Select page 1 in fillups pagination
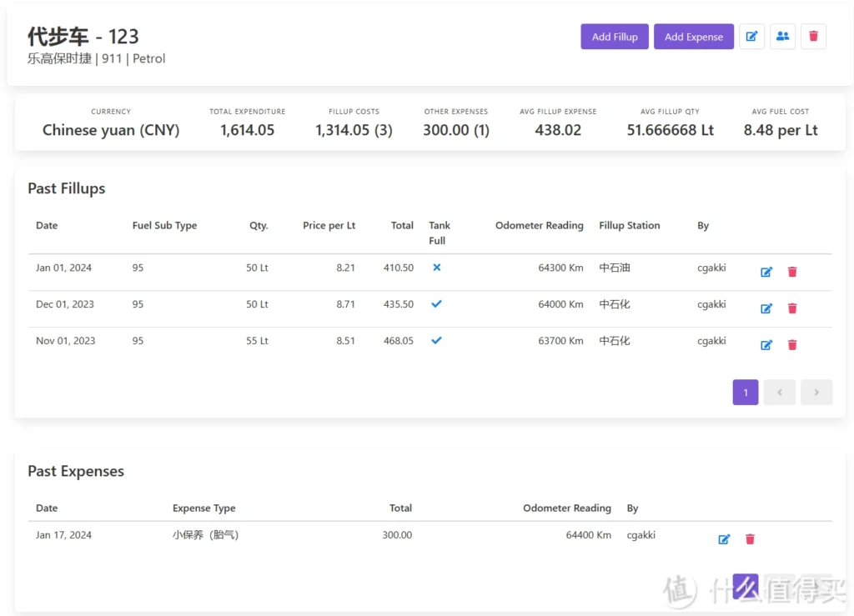854x616 pixels. pos(745,393)
